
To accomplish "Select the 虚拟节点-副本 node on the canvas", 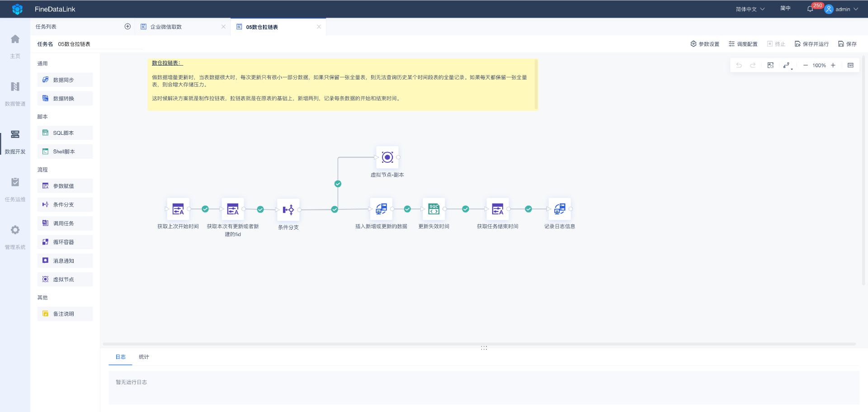I will 387,157.
